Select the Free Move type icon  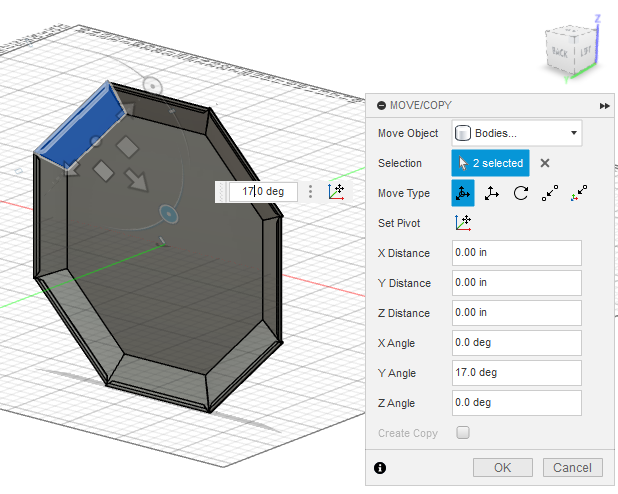point(463,193)
